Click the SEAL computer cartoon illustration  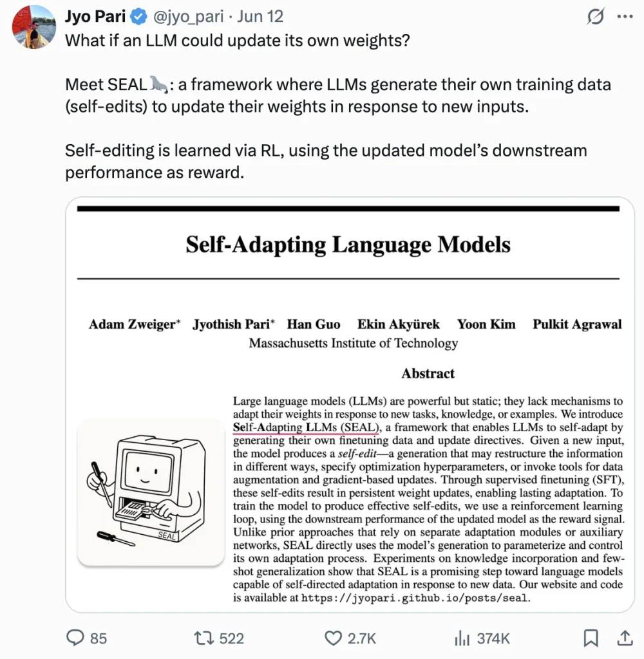click(151, 492)
